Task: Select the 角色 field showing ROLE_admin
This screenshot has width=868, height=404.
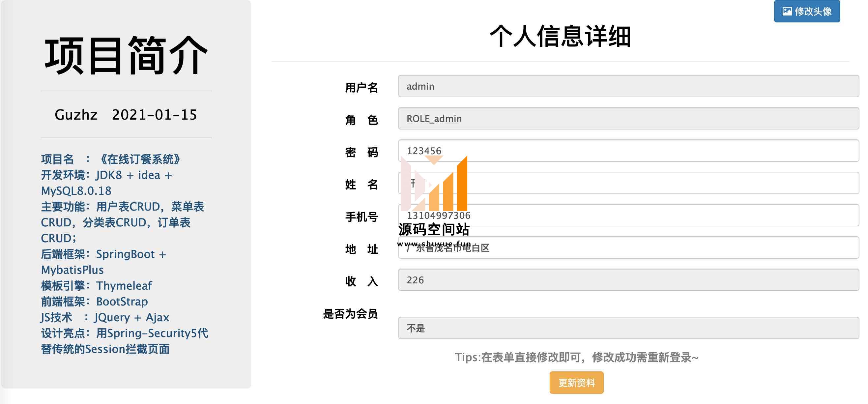Action: pos(628,119)
